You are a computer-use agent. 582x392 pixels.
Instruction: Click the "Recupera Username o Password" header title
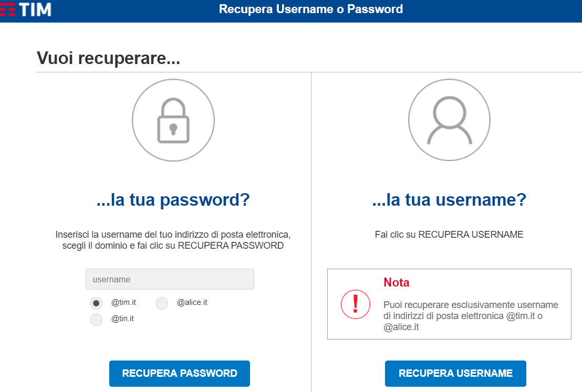click(x=311, y=9)
